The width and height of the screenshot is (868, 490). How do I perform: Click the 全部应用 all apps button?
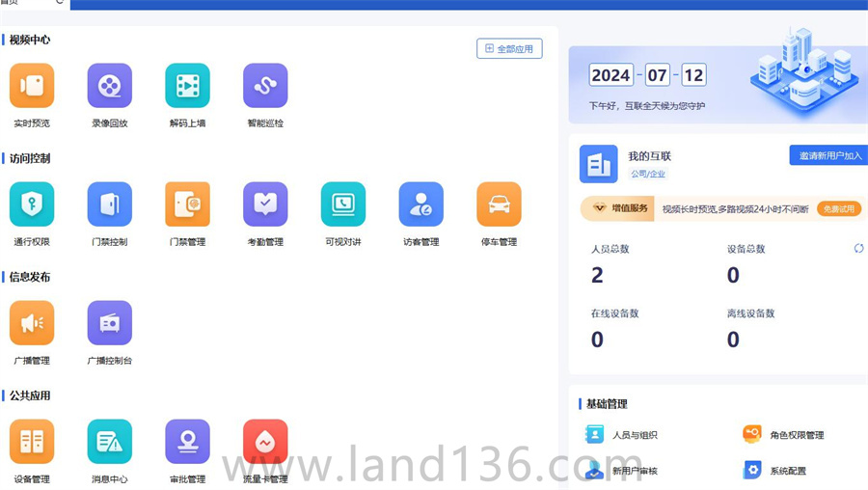click(x=509, y=48)
